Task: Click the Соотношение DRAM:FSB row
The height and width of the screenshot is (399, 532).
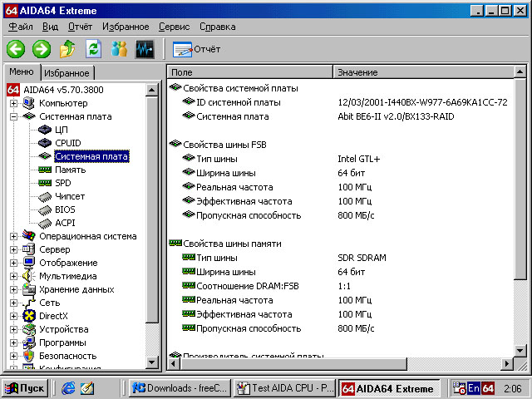Action: 341,286
